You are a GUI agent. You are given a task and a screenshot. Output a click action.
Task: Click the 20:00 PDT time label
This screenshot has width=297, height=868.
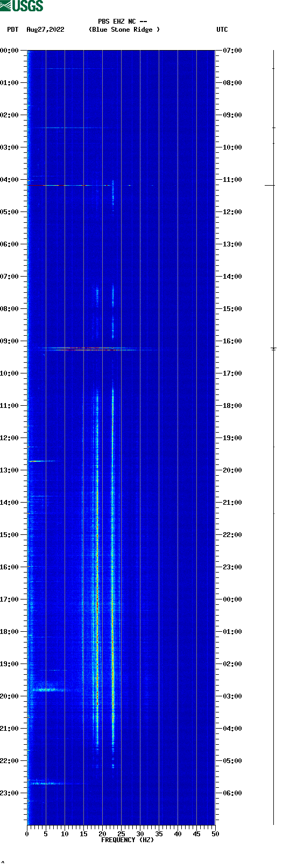9,696
